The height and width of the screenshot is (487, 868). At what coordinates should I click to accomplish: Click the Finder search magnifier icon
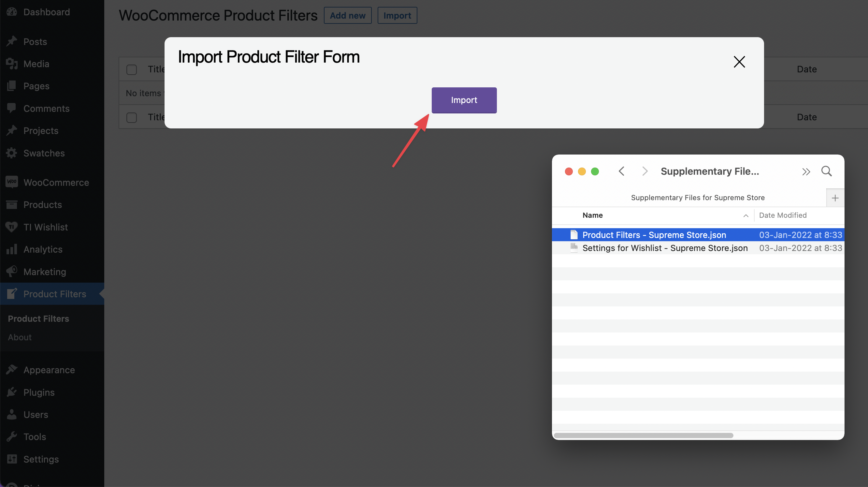[826, 171]
